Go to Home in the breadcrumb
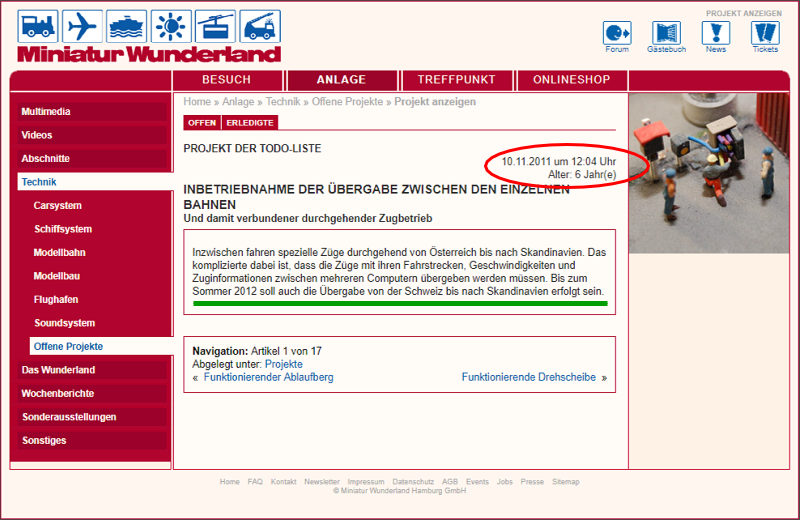 pos(197,102)
